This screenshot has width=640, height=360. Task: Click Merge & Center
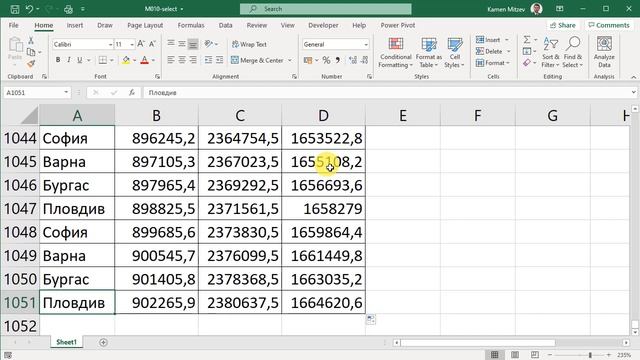coord(257,60)
